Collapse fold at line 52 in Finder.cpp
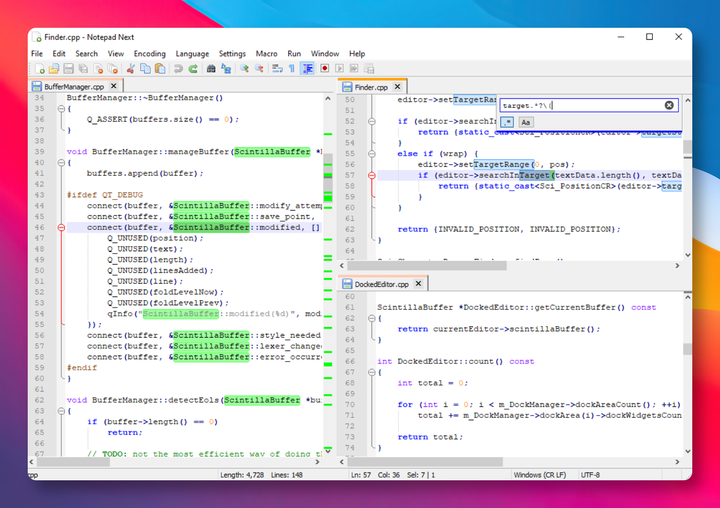 pyautogui.click(x=372, y=121)
